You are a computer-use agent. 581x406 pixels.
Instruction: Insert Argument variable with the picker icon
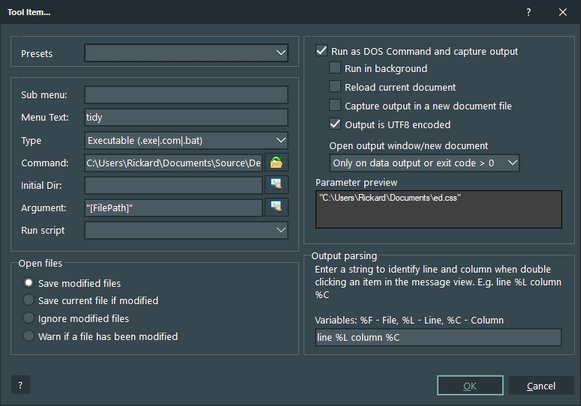(x=276, y=207)
